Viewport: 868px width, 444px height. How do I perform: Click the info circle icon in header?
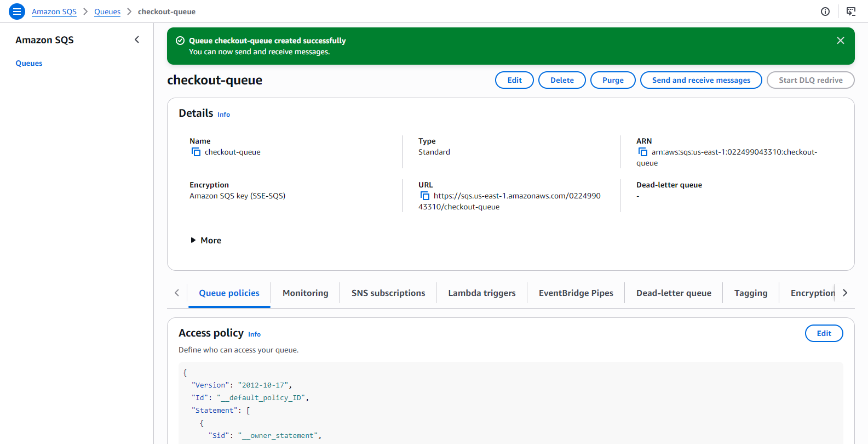825,12
